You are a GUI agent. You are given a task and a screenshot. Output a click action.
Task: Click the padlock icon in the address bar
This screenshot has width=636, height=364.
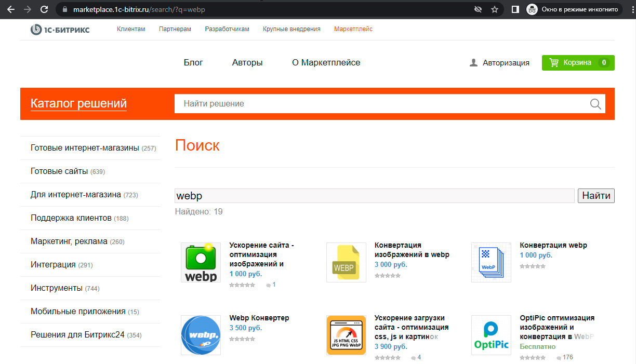(65, 9)
